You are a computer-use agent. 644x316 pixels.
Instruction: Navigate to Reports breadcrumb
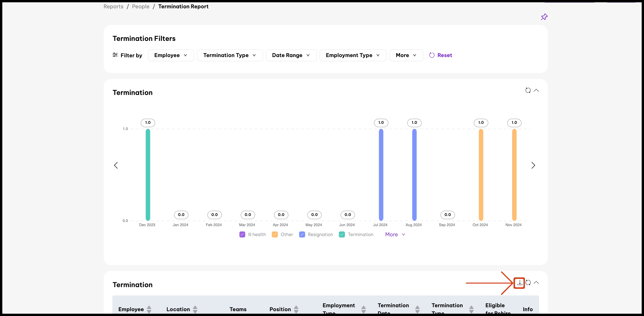point(113,6)
